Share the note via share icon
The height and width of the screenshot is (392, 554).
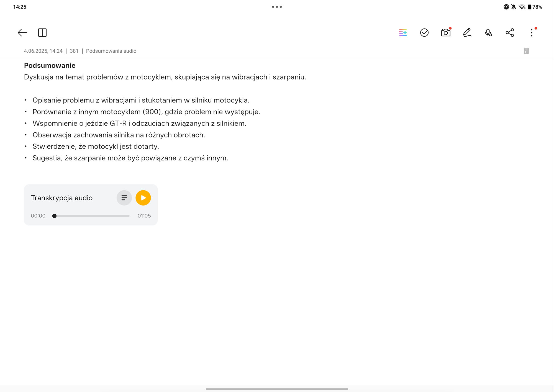pyautogui.click(x=510, y=33)
